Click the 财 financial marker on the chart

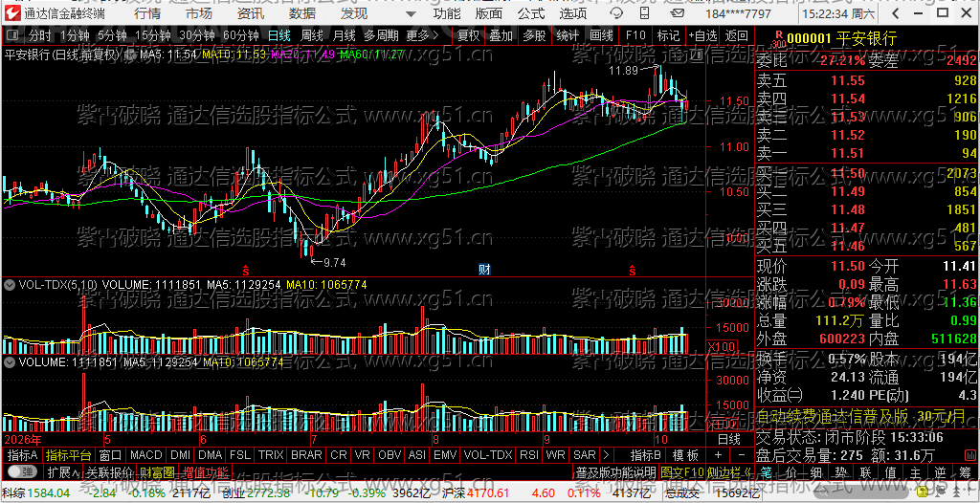[484, 270]
